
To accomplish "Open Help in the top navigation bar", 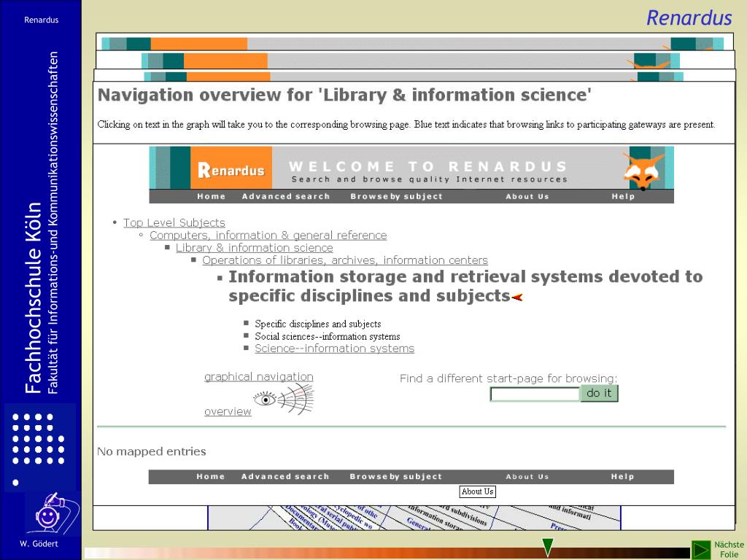I will click(x=623, y=196).
